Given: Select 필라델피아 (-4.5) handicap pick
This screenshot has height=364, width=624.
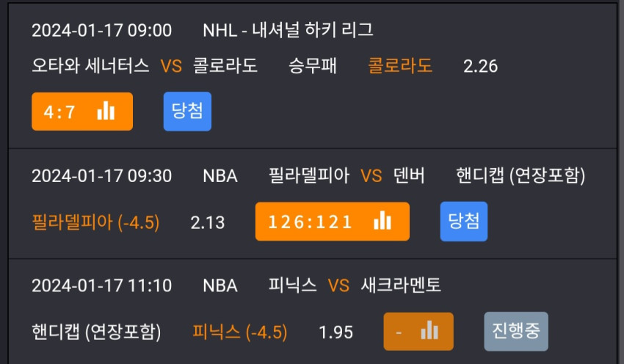Looking at the screenshot, I should tap(95, 222).
